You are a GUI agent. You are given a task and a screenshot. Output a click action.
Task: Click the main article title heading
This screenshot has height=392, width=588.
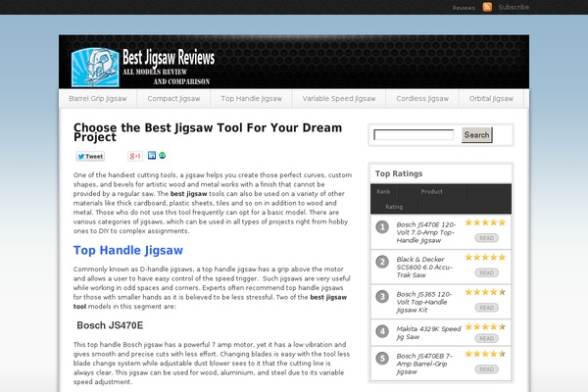(x=208, y=132)
